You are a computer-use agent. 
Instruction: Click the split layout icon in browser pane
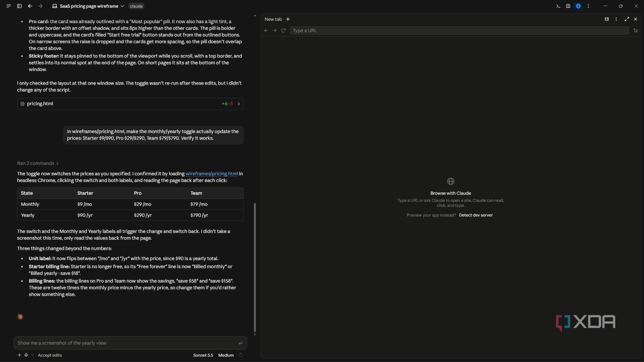607,19
